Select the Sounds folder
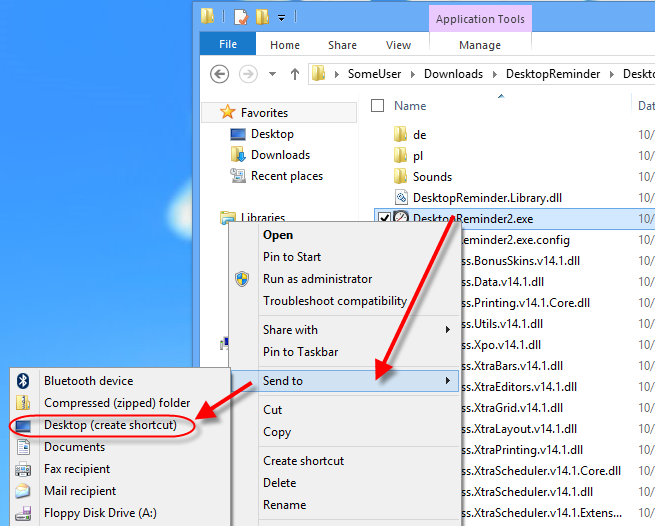The width and height of the screenshot is (655, 526). (x=432, y=177)
